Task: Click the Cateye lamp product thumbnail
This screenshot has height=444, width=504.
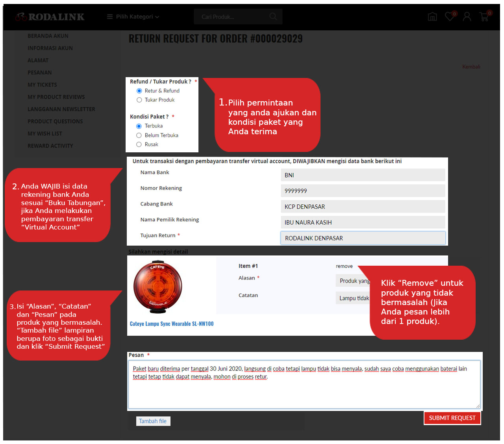Action: 158,286
